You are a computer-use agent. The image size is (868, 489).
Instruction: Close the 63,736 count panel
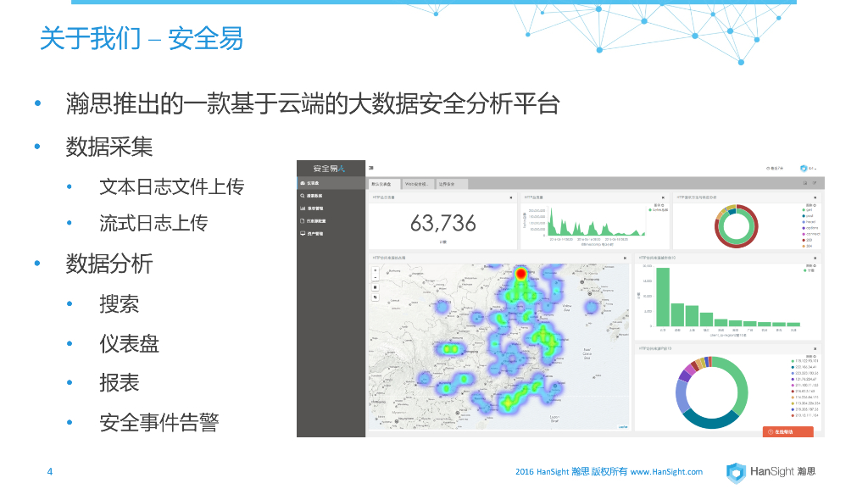(x=511, y=197)
